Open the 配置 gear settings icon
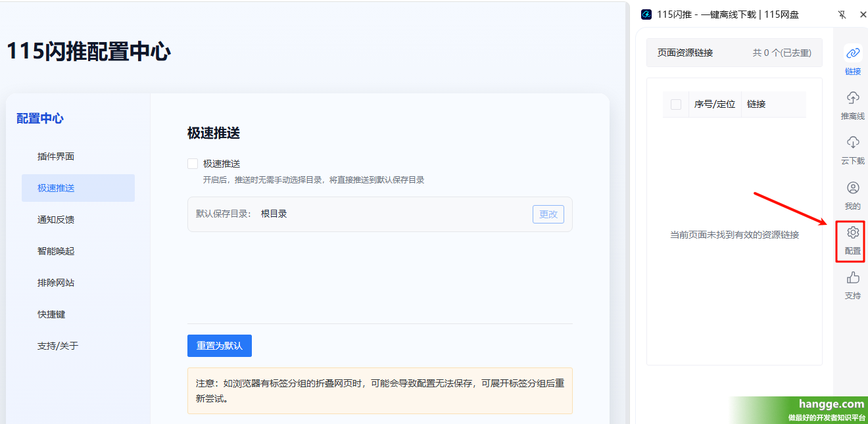The height and width of the screenshot is (424, 868). click(x=853, y=233)
